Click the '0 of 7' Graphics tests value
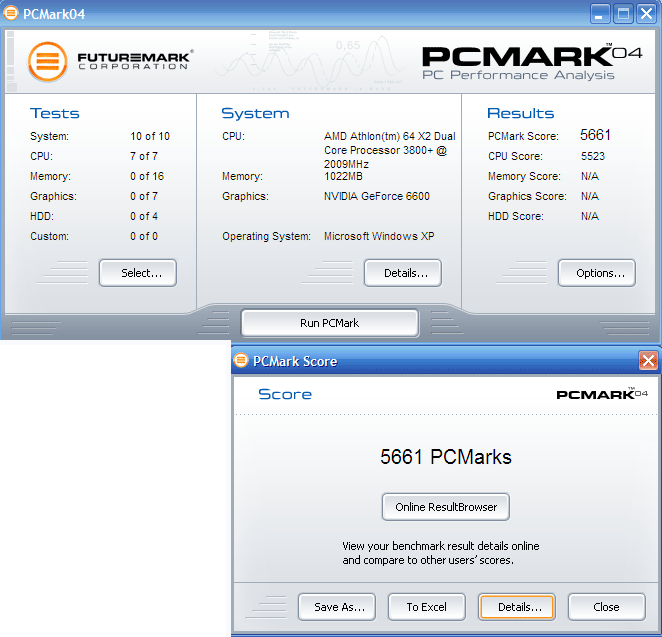Image resolution: width=662 pixels, height=637 pixels. 144,196
